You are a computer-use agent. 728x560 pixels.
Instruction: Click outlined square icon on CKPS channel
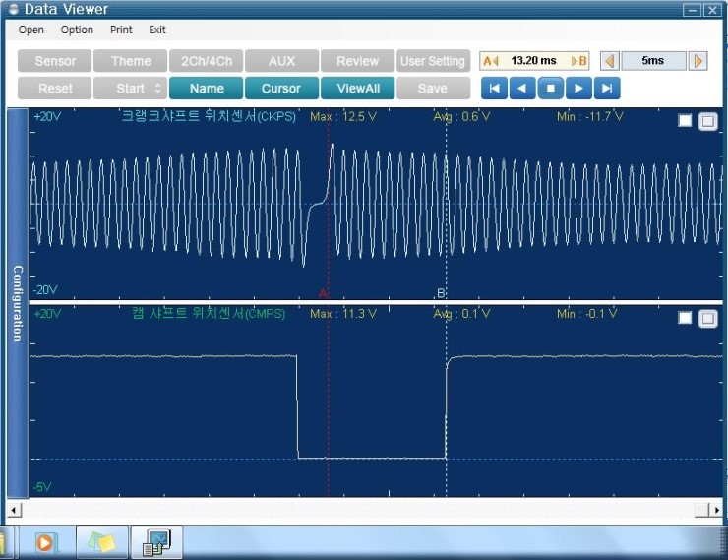click(x=708, y=121)
